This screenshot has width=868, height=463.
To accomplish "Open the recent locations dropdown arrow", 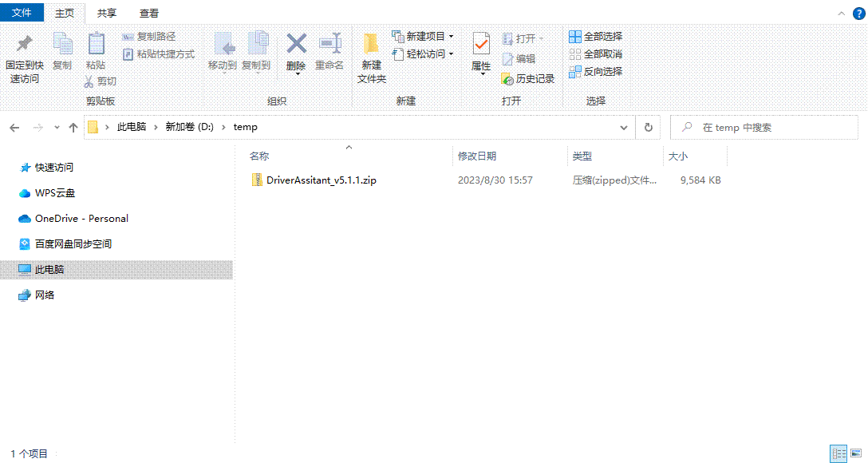I will coord(57,128).
